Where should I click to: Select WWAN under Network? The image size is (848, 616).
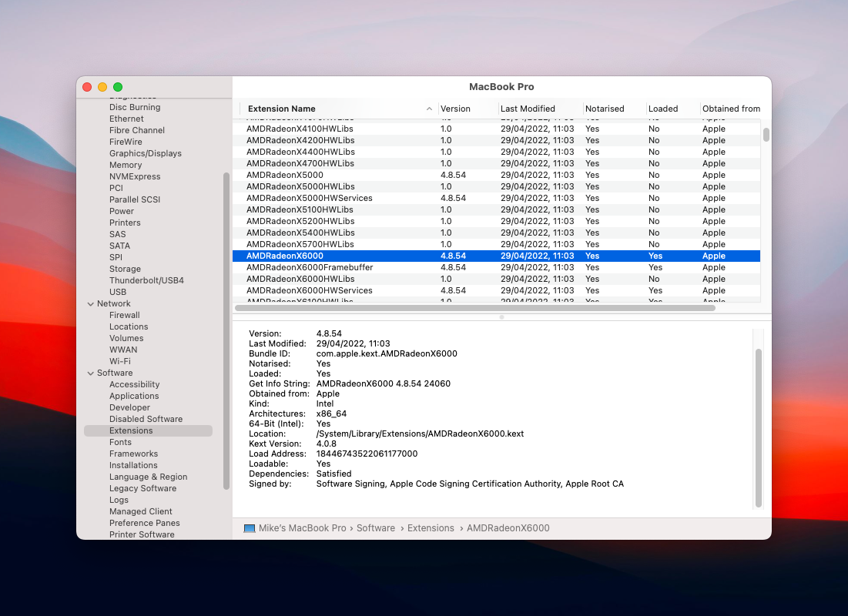[123, 350]
